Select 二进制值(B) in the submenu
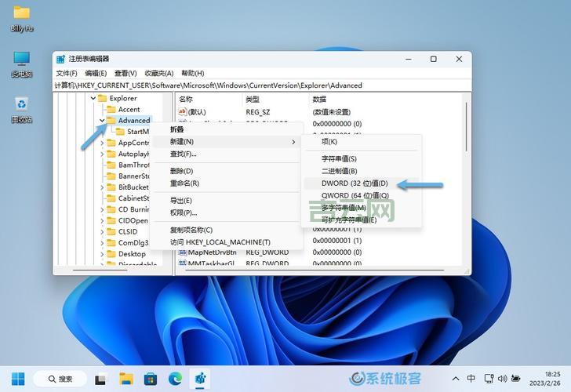Viewport: 571px width, 392px height. (x=362, y=171)
